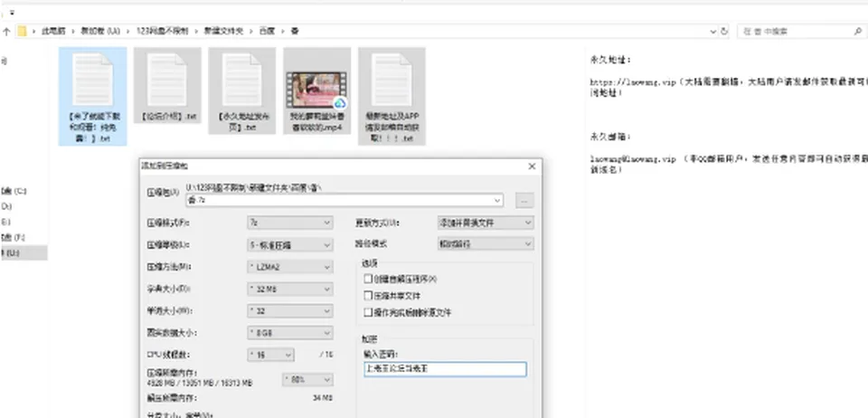Click the Up arrow in Explorer address bar
868x418 pixels.
pyautogui.click(x=6, y=32)
